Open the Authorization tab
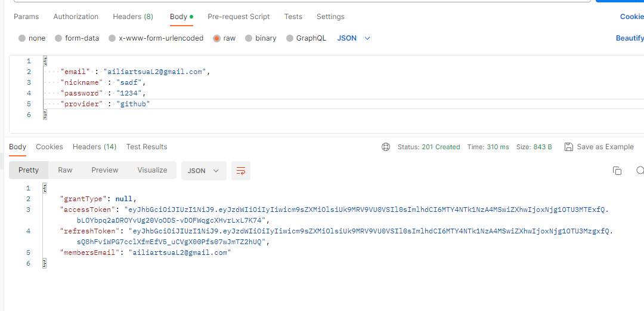 [x=76, y=17]
